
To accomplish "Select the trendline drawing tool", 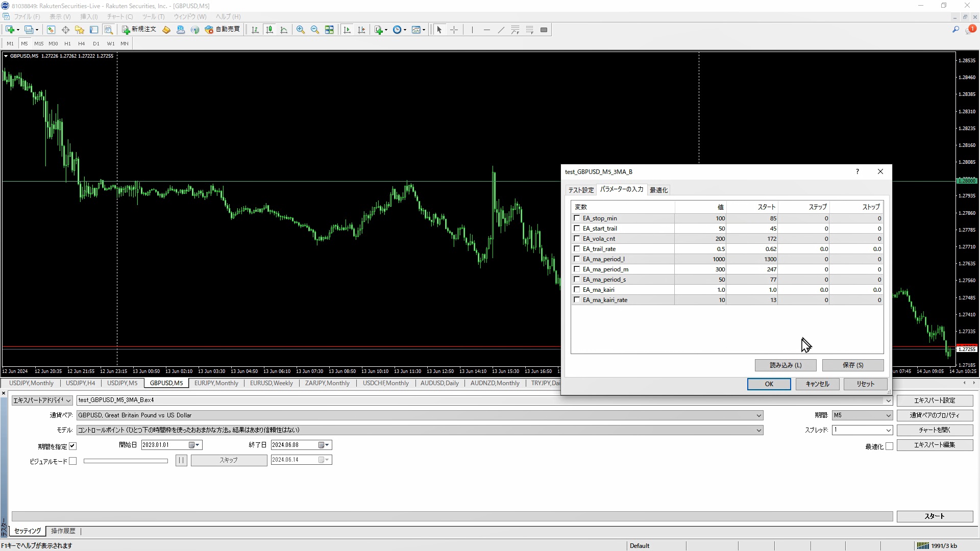I will point(501,30).
